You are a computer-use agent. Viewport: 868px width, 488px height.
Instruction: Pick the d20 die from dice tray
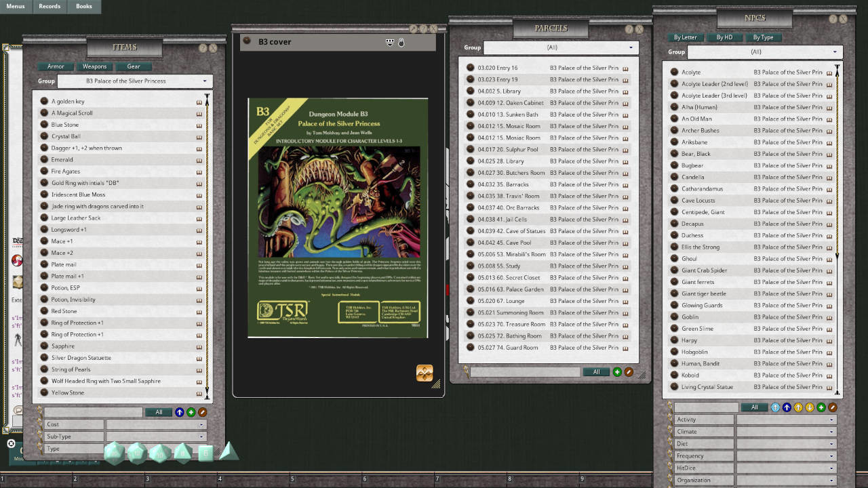pyautogui.click(x=114, y=453)
